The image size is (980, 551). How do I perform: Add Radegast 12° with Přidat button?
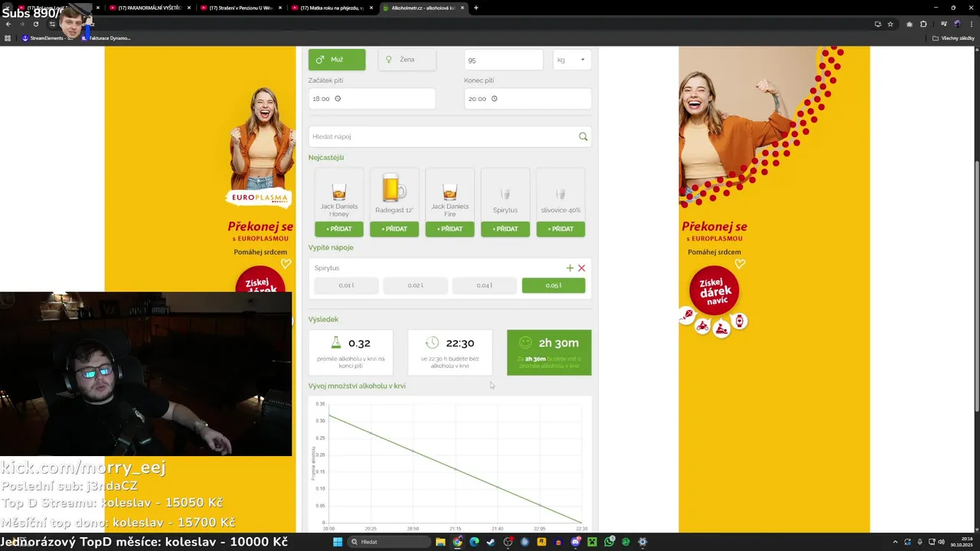394,229
